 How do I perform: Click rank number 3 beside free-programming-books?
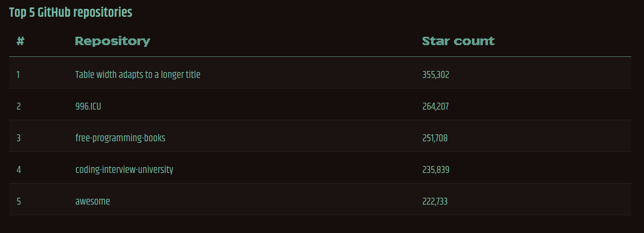point(19,138)
